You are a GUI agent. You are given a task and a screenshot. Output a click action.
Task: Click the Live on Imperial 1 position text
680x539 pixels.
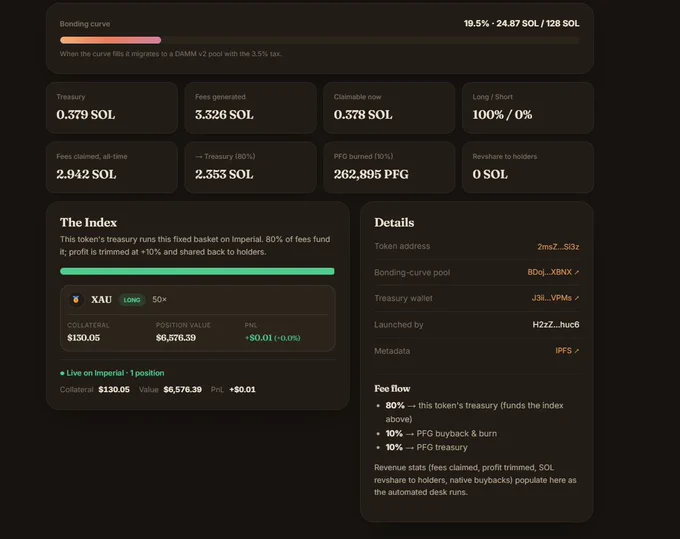(115, 373)
